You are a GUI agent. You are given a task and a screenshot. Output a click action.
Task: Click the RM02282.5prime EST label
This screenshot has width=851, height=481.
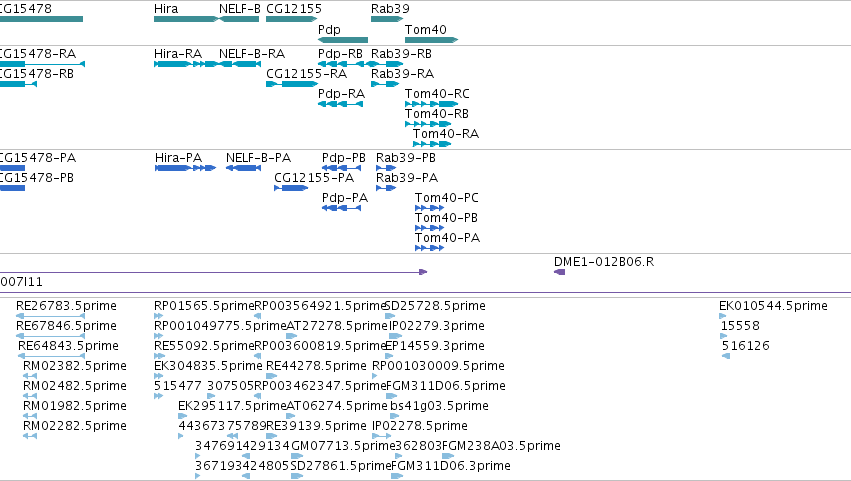(75, 426)
